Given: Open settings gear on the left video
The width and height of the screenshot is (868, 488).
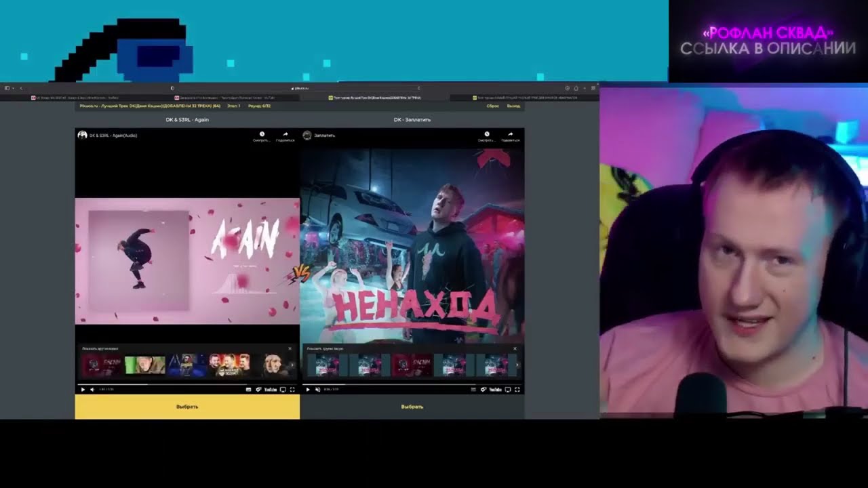Looking at the screenshot, I should 258,390.
